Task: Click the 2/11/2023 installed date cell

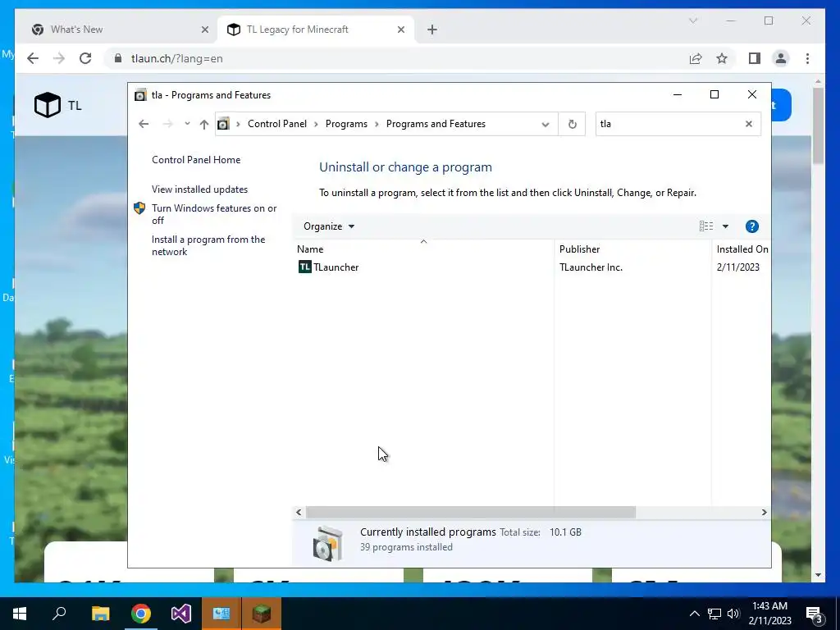Action: (737, 267)
